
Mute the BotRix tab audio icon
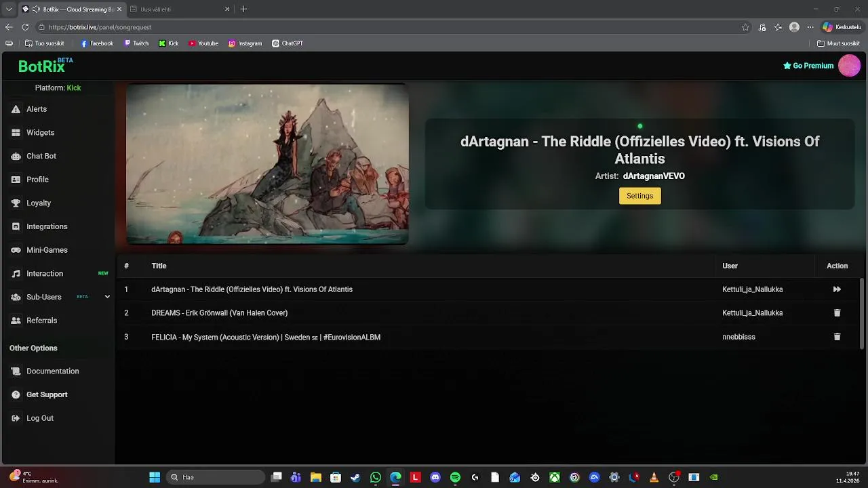(x=36, y=9)
